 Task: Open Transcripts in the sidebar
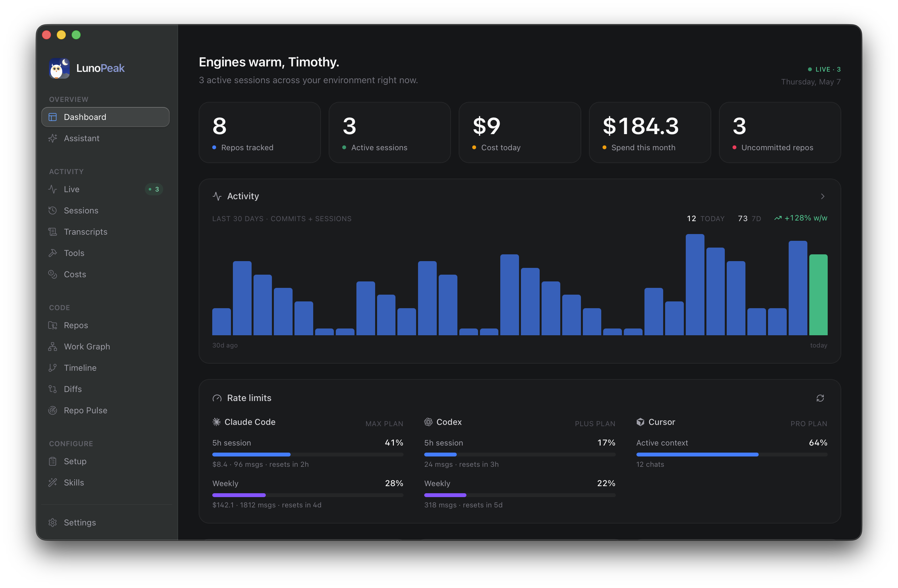pos(105,231)
